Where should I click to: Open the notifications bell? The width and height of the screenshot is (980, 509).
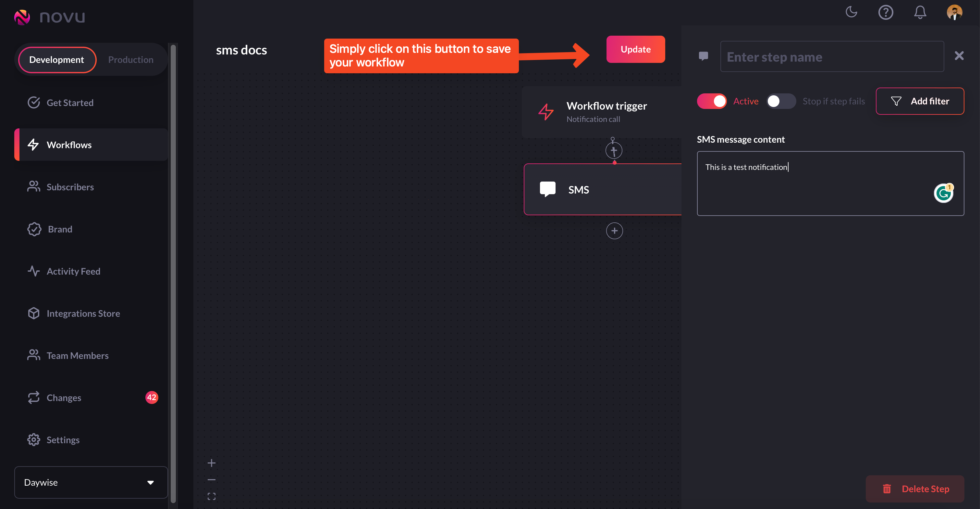920,12
